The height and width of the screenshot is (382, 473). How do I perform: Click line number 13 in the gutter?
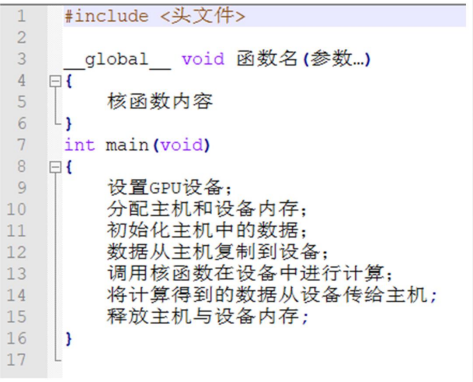point(16,274)
